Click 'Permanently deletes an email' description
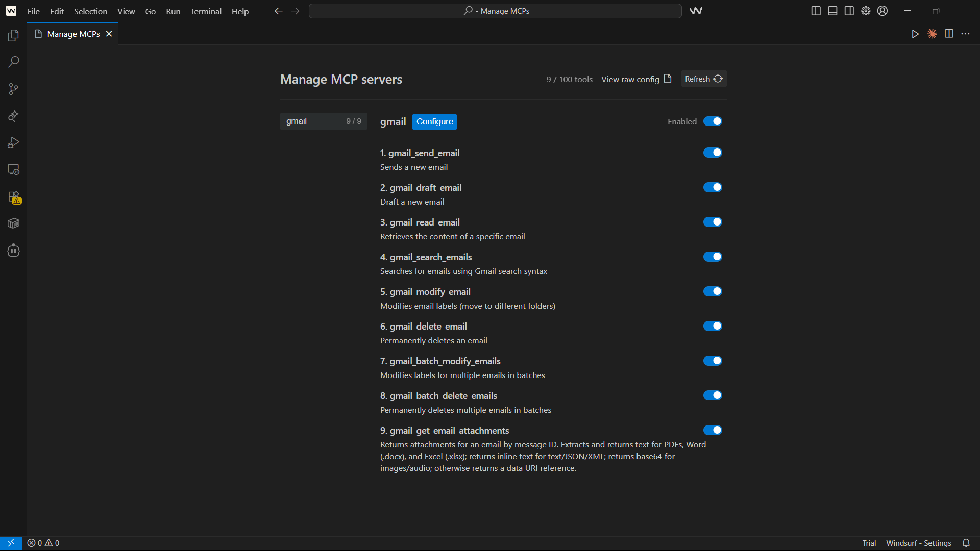980x551 pixels. [433, 340]
